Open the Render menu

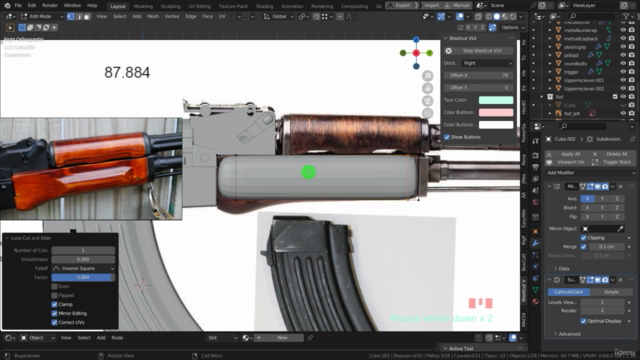tap(50, 6)
